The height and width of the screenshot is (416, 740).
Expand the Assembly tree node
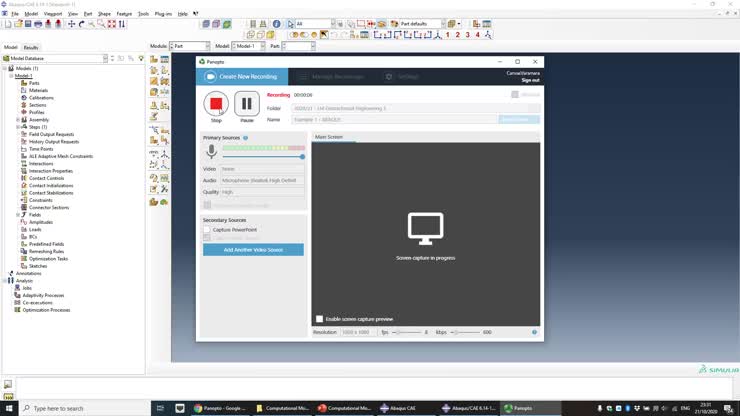[x=17, y=120]
